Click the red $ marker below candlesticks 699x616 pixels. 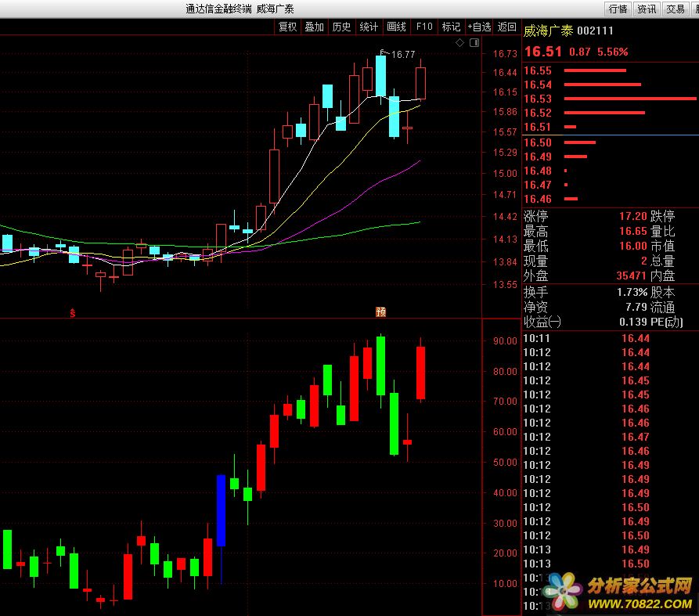coord(72,313)
